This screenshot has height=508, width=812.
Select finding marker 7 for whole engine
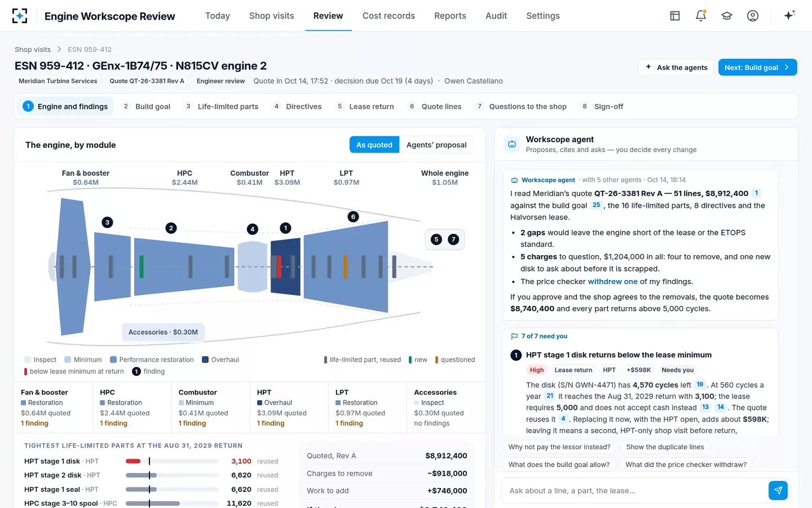453,239
